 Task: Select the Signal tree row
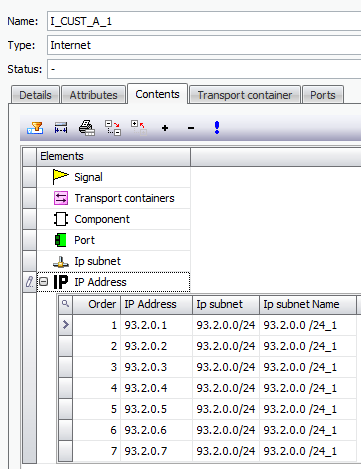pyautogui.click(x=114, y=177)
